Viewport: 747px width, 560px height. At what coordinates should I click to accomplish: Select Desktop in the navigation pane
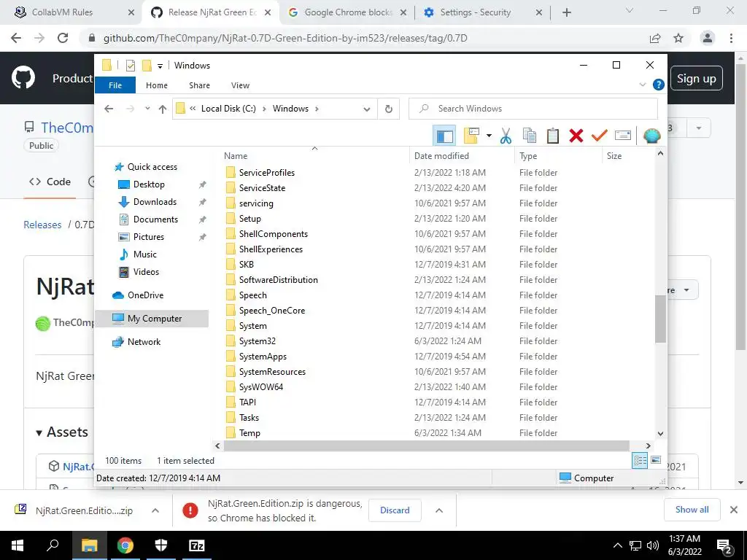point(149,184)
